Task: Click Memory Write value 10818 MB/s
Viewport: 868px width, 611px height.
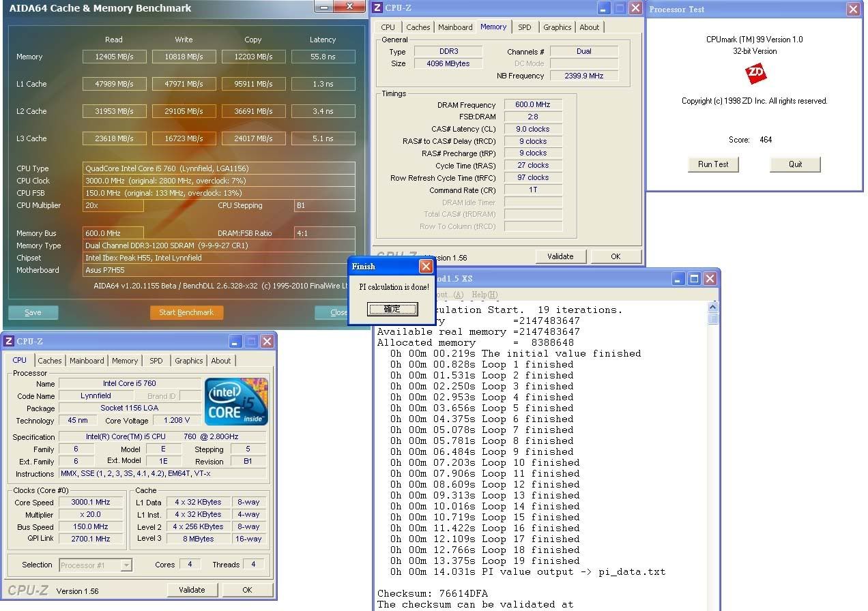Action: click(x=184, y=57)
